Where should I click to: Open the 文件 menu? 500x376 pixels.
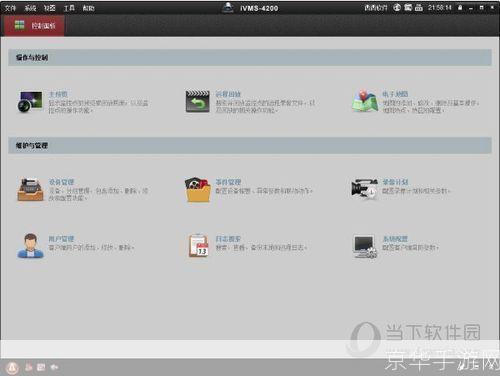10,8
